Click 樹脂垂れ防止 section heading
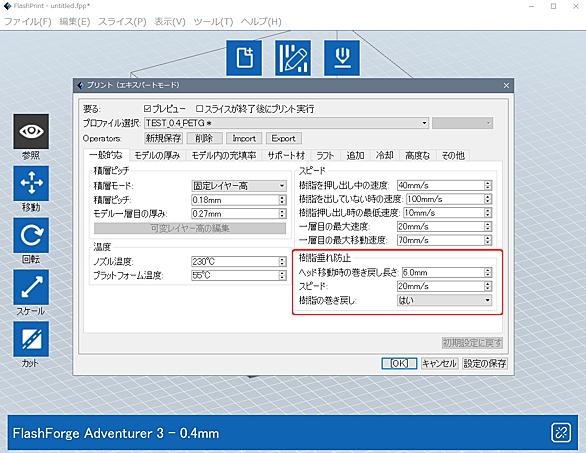 tap(324, 258)
